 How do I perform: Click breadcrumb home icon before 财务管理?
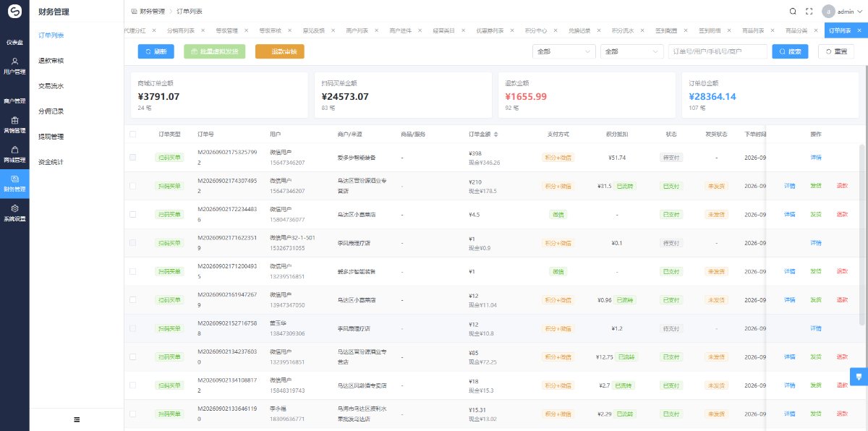[x=134, y=12]
